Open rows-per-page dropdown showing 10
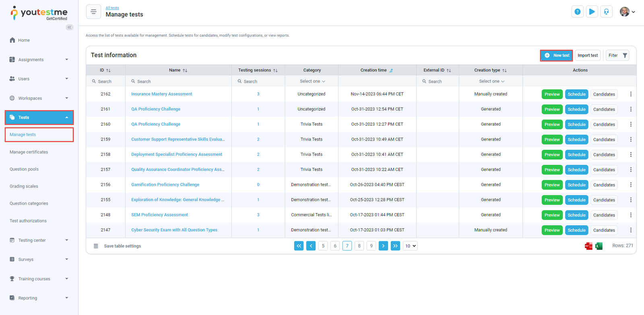This screenshot has width=644, height=315. 410,246
